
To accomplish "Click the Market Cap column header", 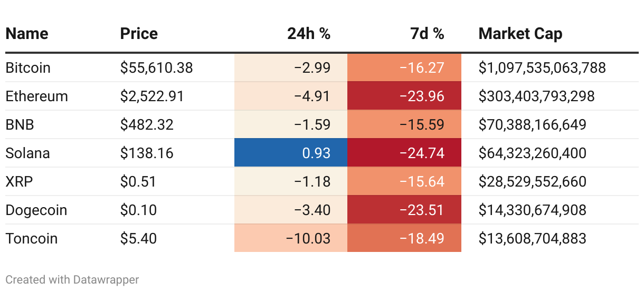I will pyautogui.click(x=520, y=34).
